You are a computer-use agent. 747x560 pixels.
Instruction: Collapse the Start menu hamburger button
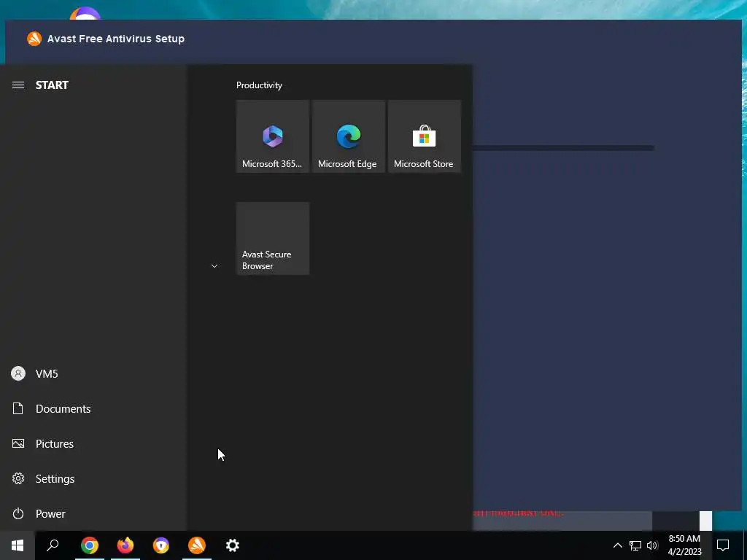pos(18,85)
